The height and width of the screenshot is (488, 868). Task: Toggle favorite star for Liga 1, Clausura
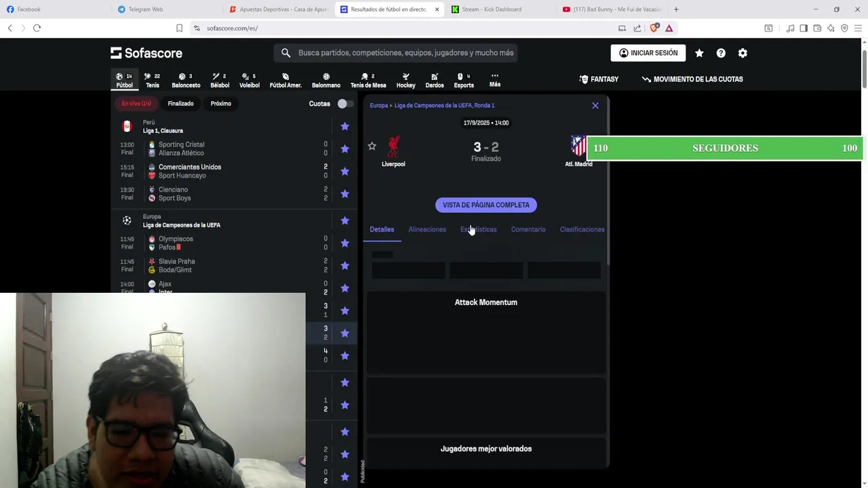pos(344,126)
